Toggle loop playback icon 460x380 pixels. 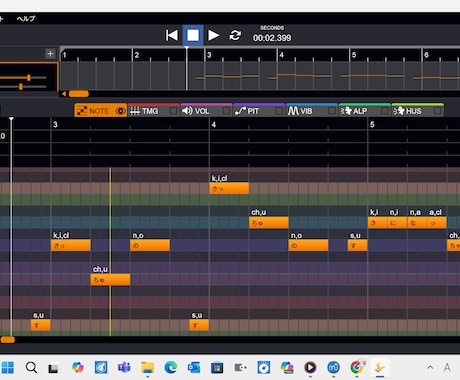pyautogui.click(x=235, y=35)
